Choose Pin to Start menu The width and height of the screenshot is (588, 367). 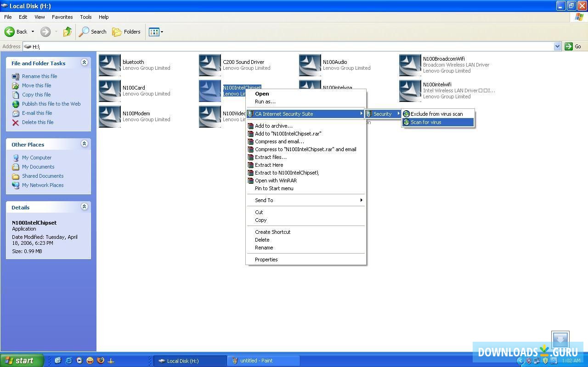[x=306, y=188]
